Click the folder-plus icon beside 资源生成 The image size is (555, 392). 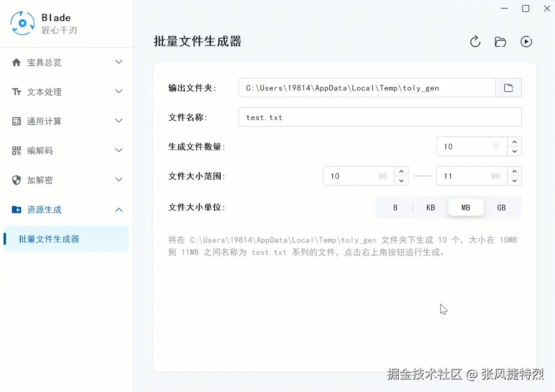coord(16,209)
